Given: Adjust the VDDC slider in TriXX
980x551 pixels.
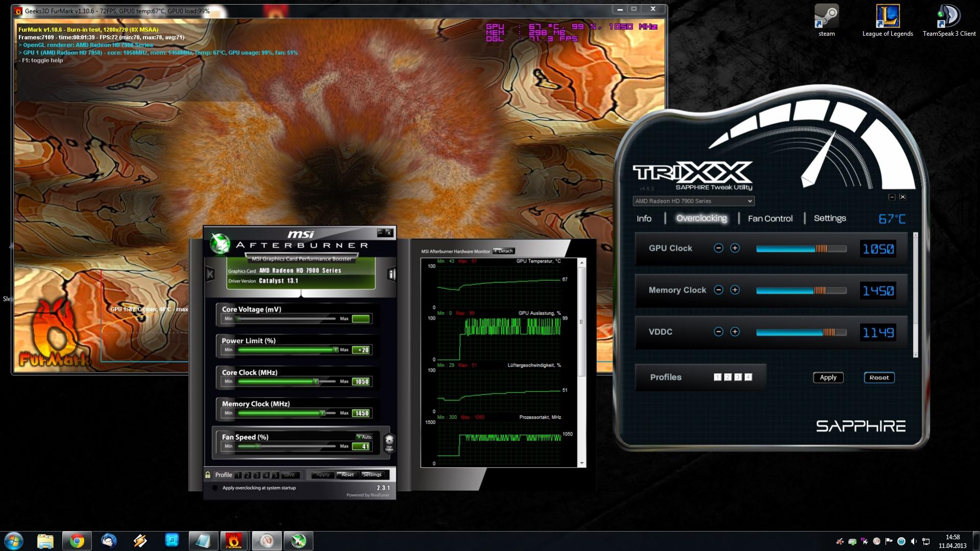Looking at the screenshot, I should 801,332.
